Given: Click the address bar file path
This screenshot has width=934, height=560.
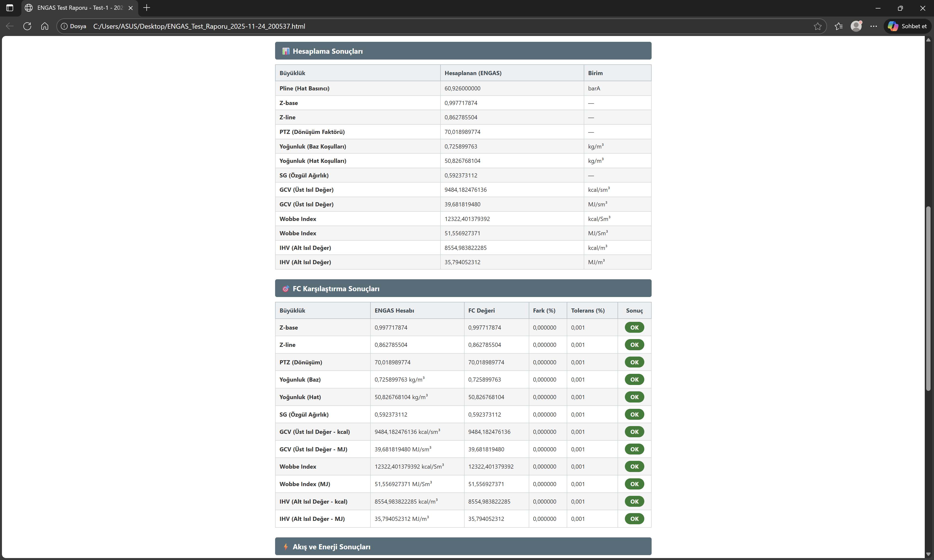Looking at the screenshot, I should pos(199,26).
